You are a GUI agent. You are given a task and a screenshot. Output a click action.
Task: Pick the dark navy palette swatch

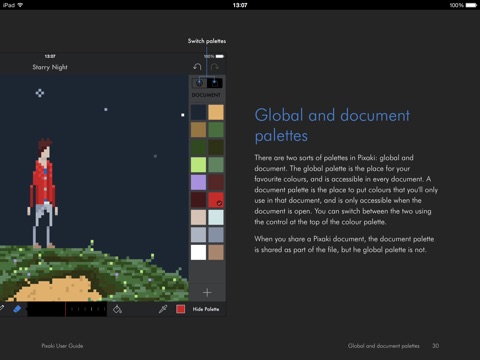198,112
